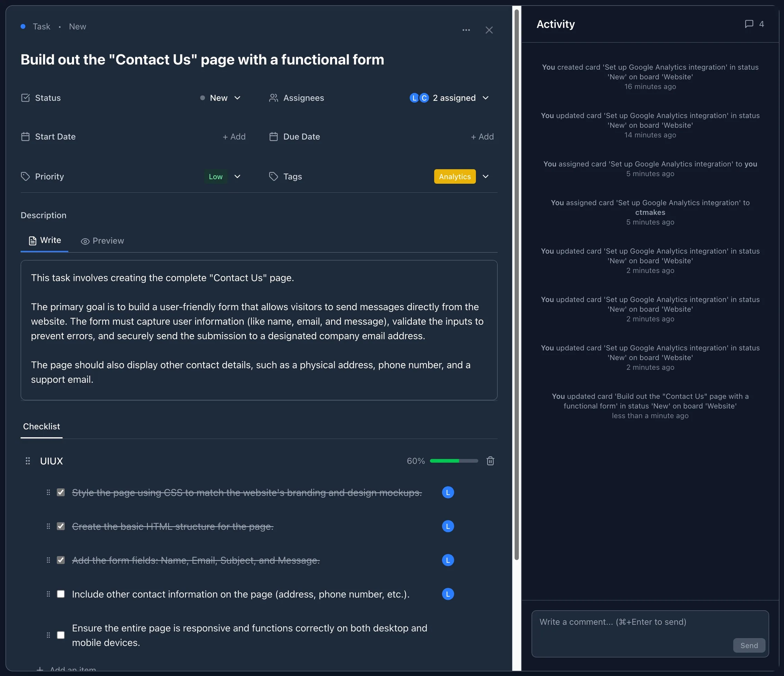This screenshot has width=784, height=676.
Task: Click the Analytics tag badge
Action: [455, 176]
